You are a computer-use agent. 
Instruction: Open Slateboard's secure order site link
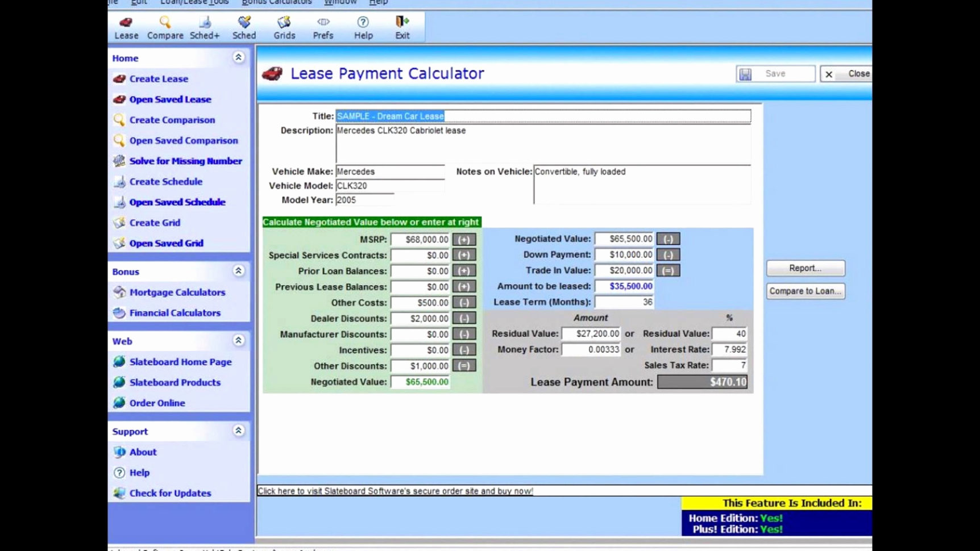[x=395, y=491]
